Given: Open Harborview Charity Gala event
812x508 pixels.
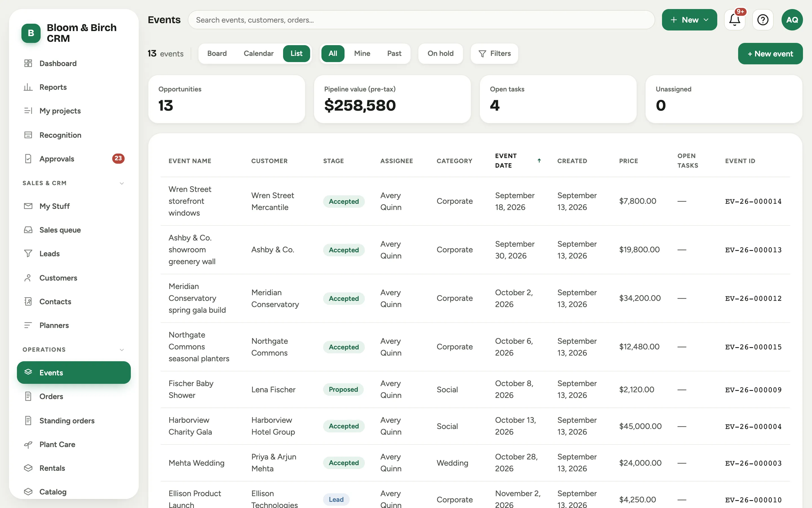Looking at the screenshot, I should point(190,426).
